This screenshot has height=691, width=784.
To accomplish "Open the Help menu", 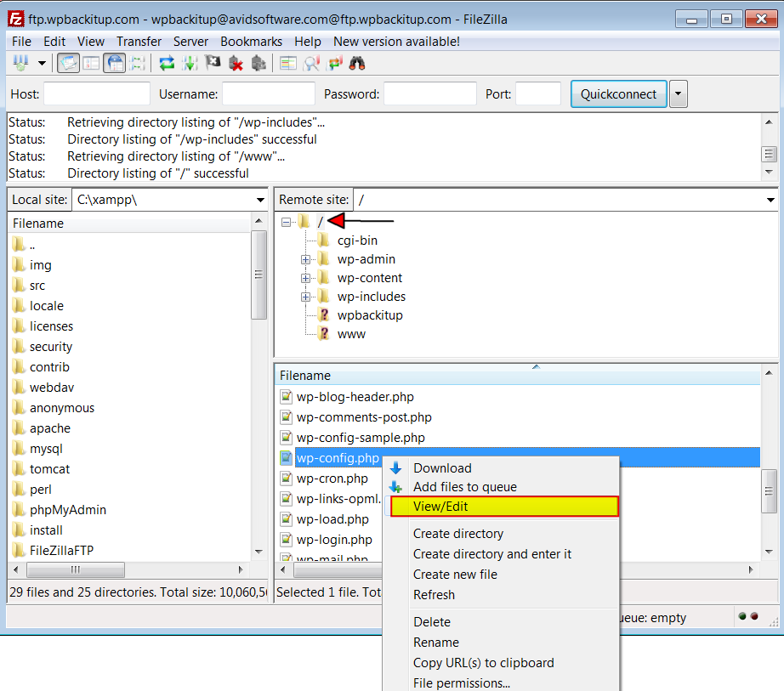I will click(308, 42).
